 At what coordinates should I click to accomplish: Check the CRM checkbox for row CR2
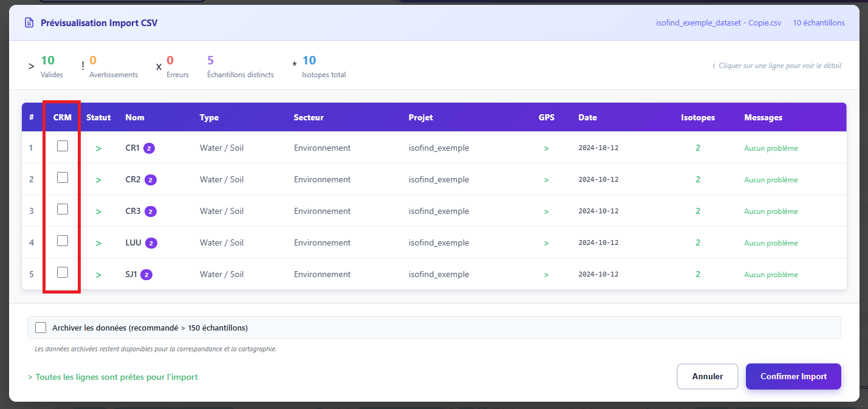(x=61, y=177)
